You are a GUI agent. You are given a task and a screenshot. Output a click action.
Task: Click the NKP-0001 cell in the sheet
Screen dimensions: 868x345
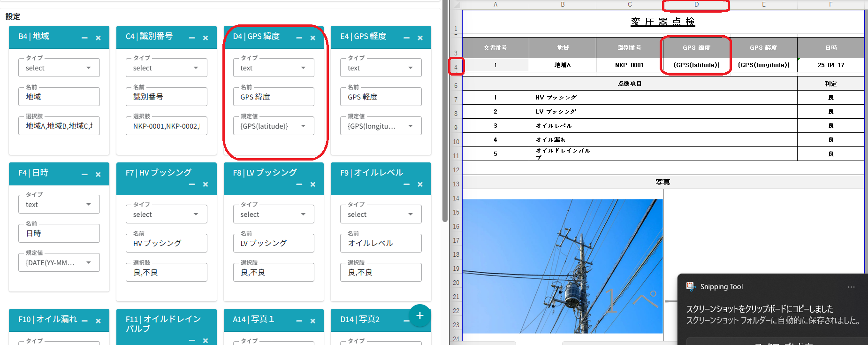[629, 65]
